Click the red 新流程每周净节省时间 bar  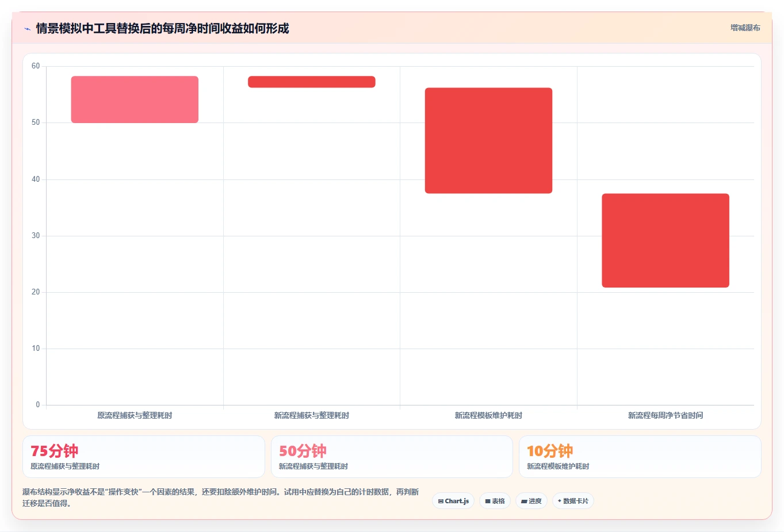point(666,240)
